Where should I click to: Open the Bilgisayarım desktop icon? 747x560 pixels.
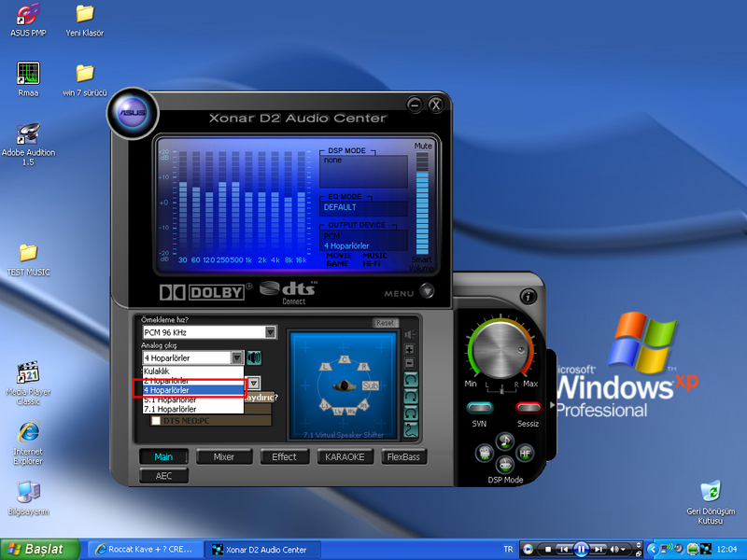tap(28, 498)
